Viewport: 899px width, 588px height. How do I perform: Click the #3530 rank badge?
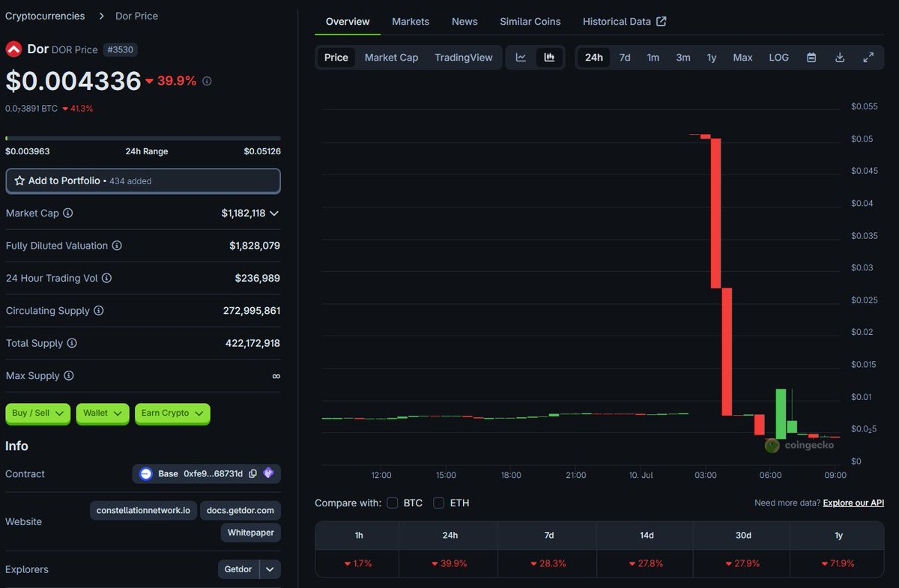[120, 49]
